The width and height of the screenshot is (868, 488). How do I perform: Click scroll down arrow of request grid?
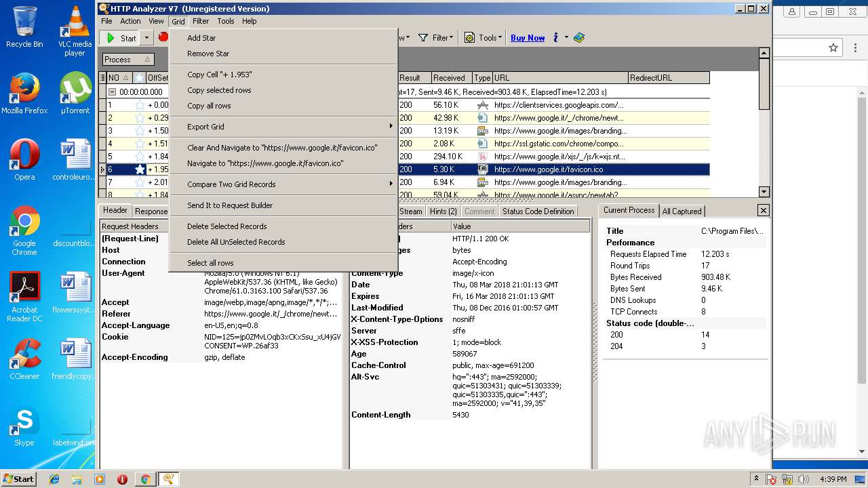764,192
